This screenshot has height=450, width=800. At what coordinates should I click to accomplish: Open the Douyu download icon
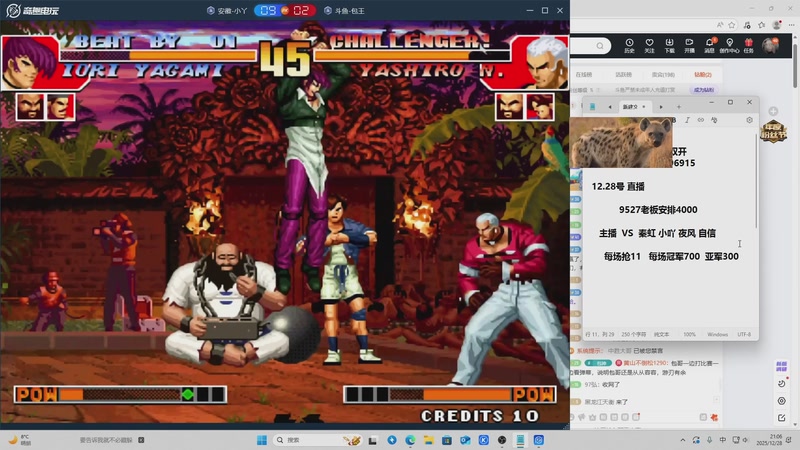[x=669, y=45]
